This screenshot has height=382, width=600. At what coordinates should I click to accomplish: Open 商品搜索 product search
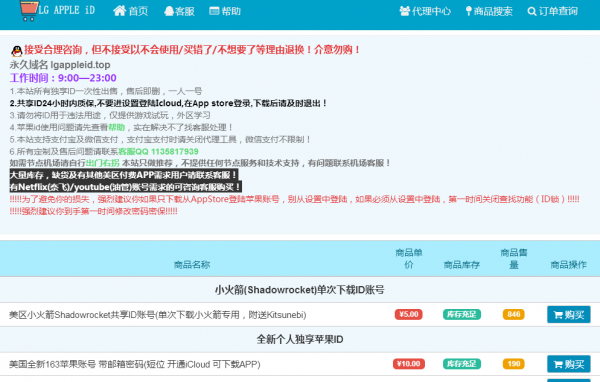point(489,11)
